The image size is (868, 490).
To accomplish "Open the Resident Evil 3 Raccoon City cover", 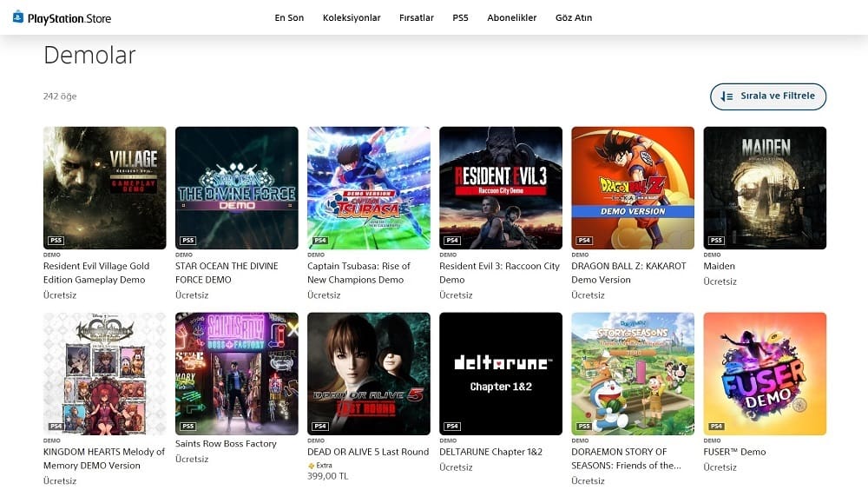I will [x=501, y=188].
